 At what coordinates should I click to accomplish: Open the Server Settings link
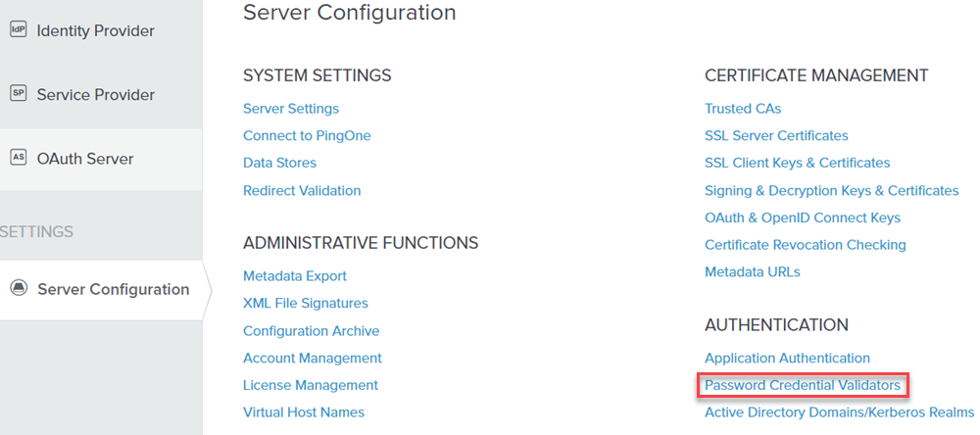pos(291,109)
